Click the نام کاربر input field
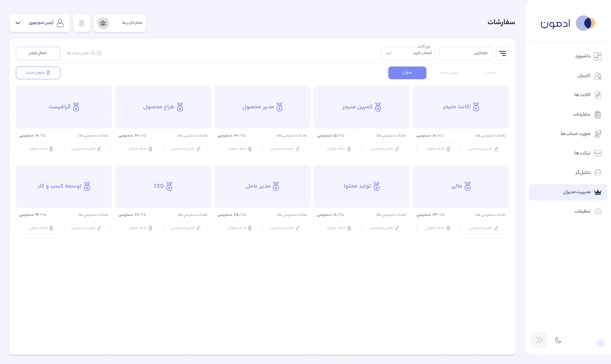This screenshot has height=364, width=611. [465, 53]
